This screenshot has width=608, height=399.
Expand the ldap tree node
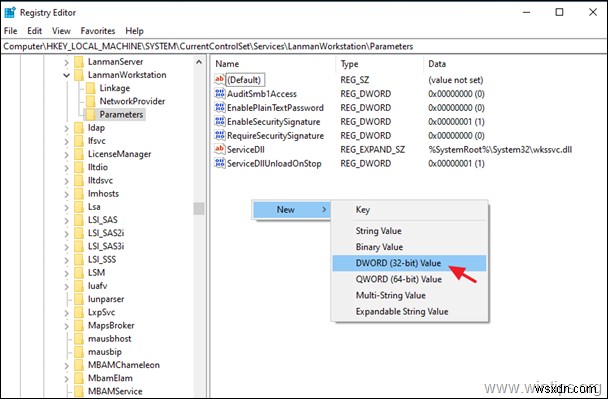click(x=66, y=128)
